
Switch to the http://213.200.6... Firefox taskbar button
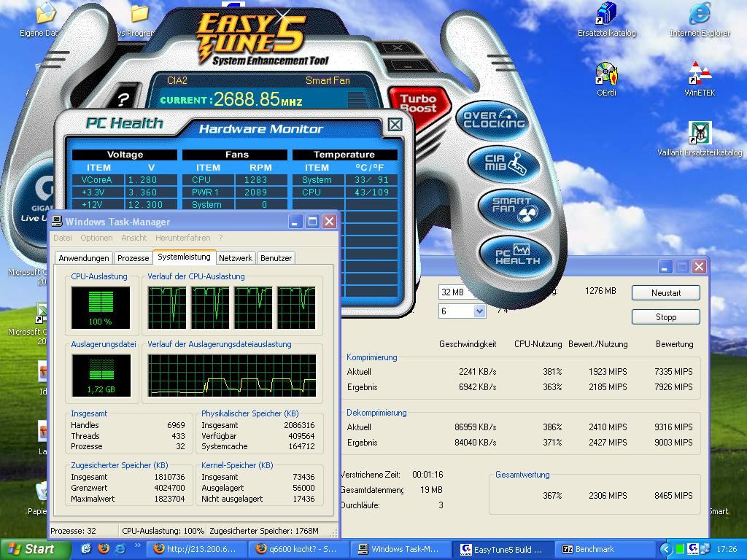click(x=197, y=549)
